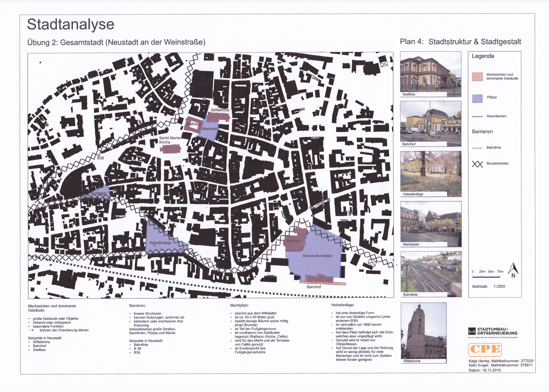The height and width of the screenshot is (392, 549).
Task: Click the Stadtanalyse title heading
Action: point(71,24)
